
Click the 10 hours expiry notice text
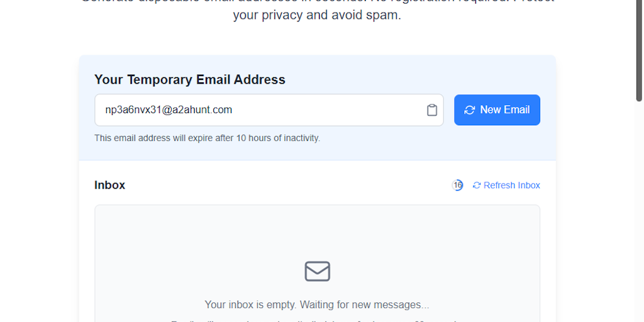point(207,138)
